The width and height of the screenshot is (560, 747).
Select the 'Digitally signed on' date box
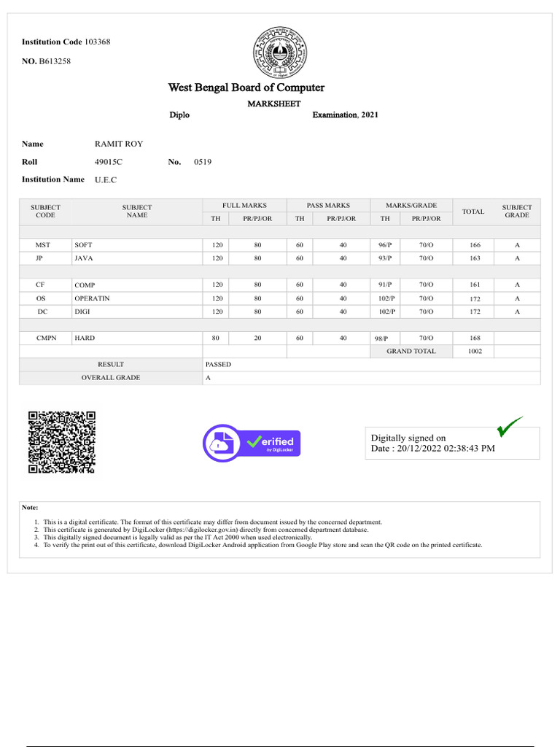452,443
